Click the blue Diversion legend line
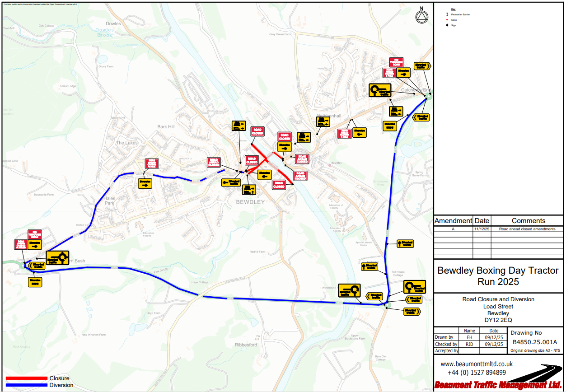Screen dimensions: 566x392 26,385
